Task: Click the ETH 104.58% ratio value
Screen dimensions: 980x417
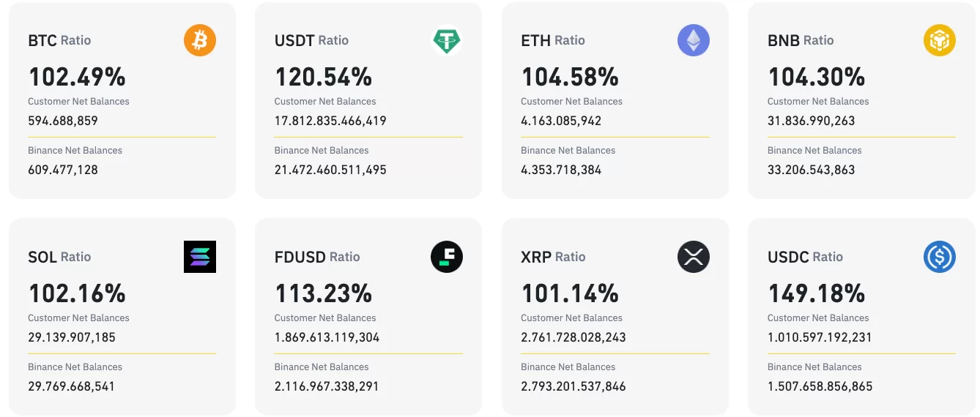Action: pyautogui.click(x=570, y=77)
